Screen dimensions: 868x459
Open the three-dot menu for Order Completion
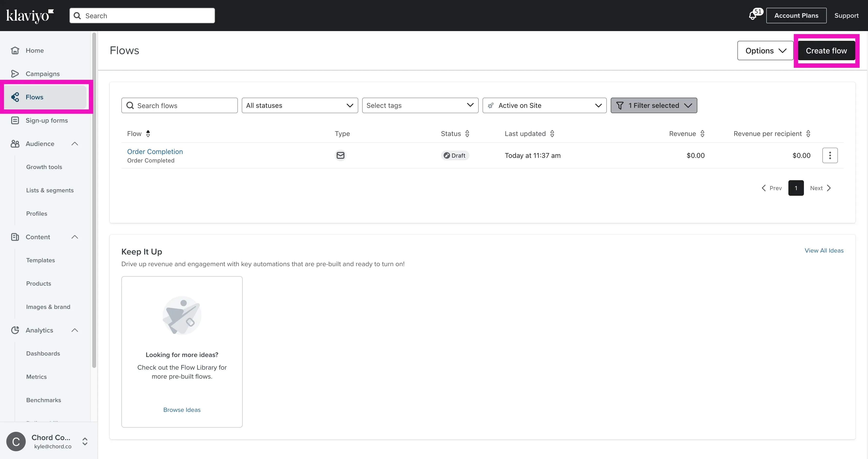pos(830,155)
